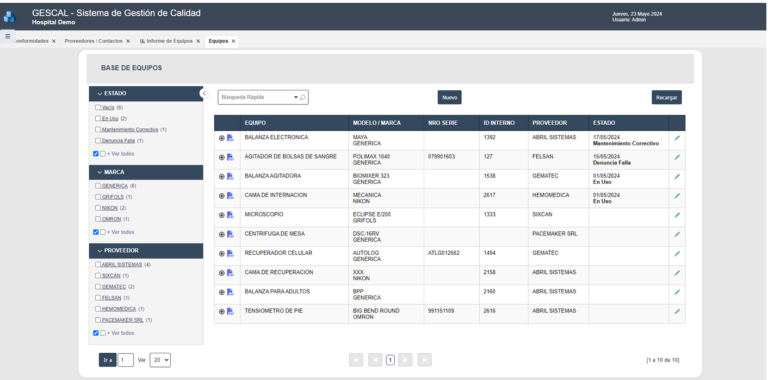Enable the GRIFOLS marca filter
This screenshot has width=768, height=380.
point(98,197)
